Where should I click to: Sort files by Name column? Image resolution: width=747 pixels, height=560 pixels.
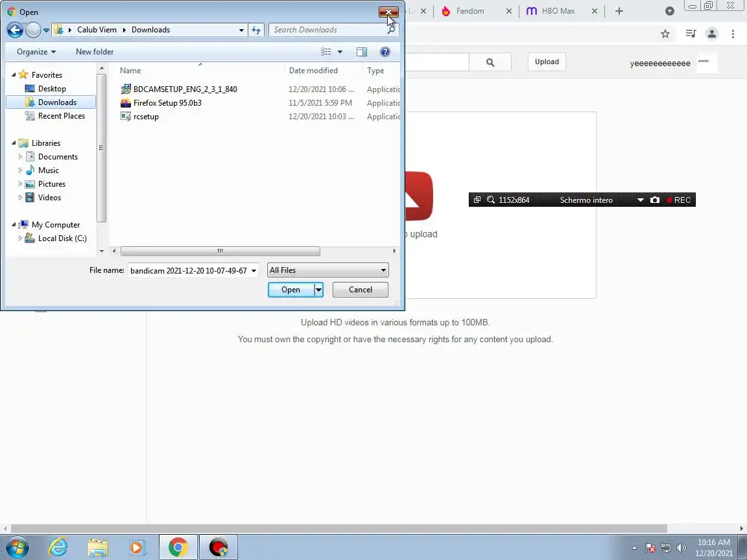tap(130, 71)
